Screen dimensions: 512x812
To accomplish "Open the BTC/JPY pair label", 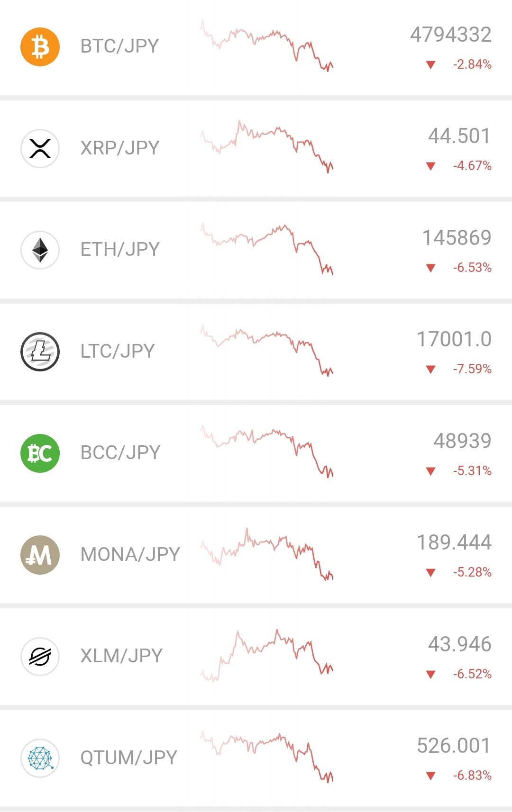I will click(119, 46).
